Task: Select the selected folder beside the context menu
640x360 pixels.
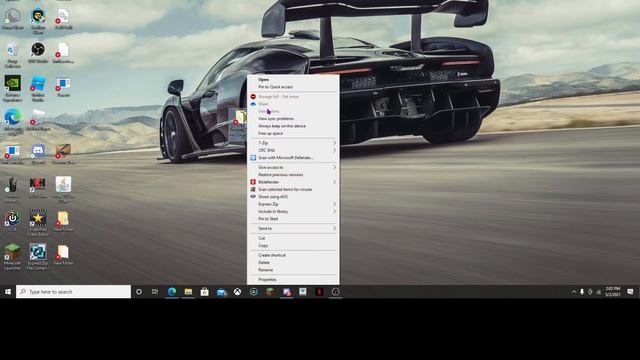Action: (239, 123)
